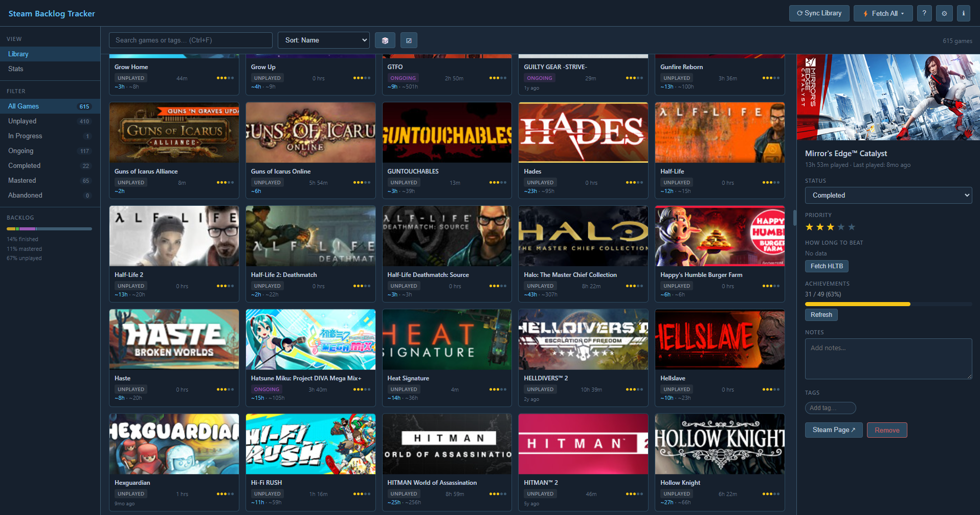Screen dimensions: 980x515
Task: Select Hatsune Miku Project DIVA cover
Action: pyautogui.click(x=310, y=339)
